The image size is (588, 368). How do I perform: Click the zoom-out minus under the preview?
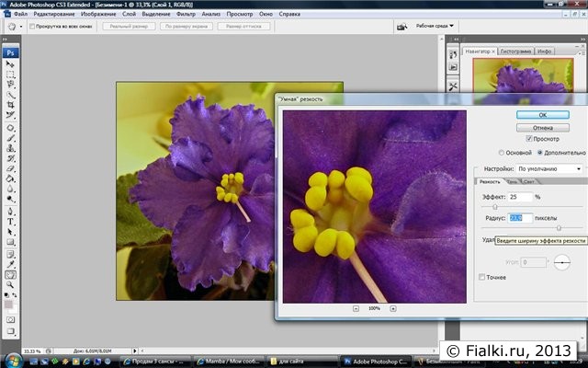(355, 308)
